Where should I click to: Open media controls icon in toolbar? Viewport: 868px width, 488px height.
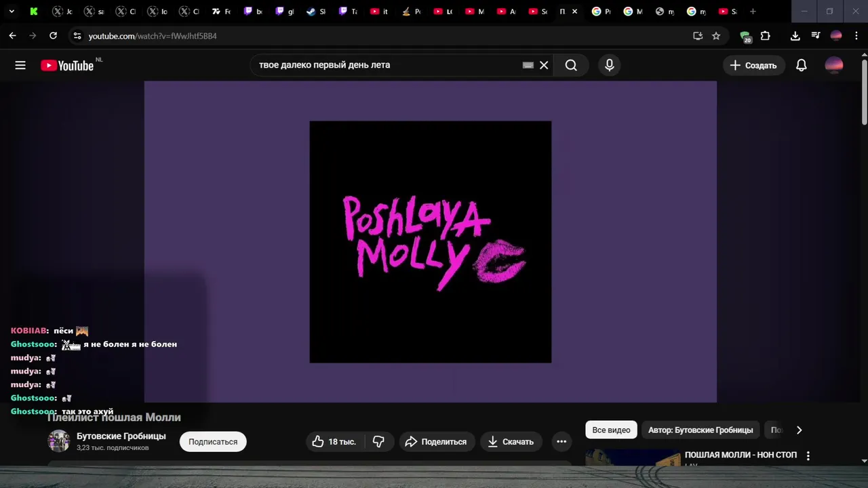click(815, 36)
